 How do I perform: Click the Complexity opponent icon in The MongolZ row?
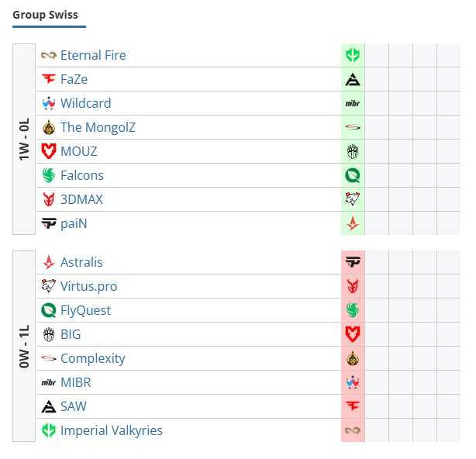tap(353, 127)
